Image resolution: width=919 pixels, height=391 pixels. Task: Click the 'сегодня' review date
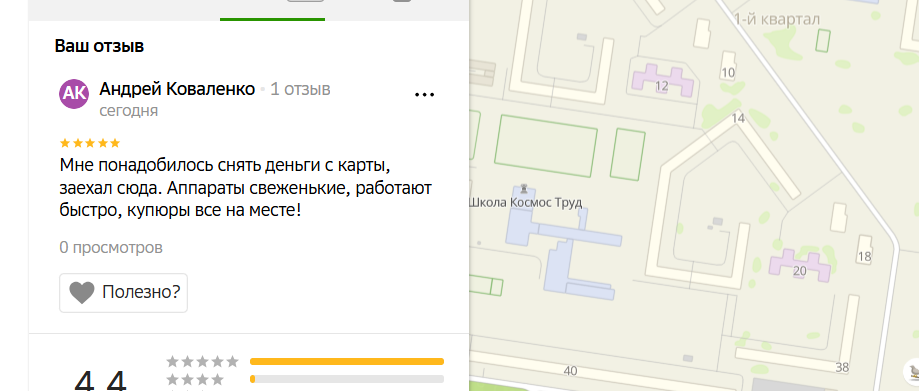128,111
